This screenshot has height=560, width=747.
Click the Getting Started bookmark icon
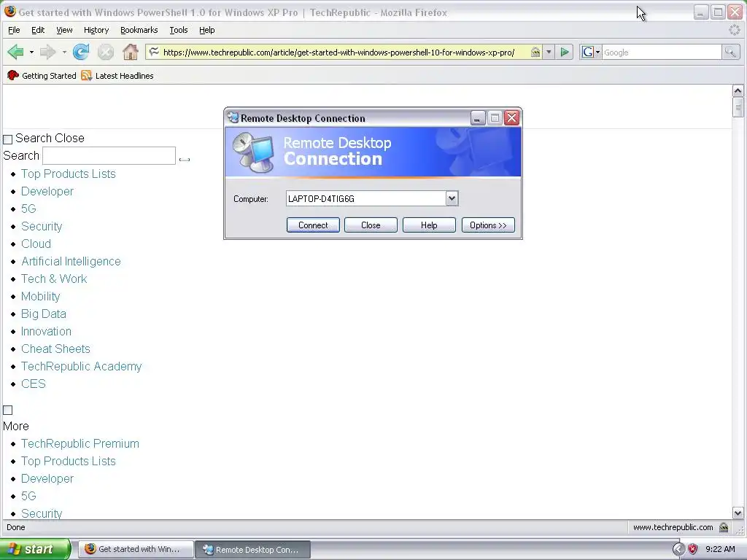[x=13, y=75]
